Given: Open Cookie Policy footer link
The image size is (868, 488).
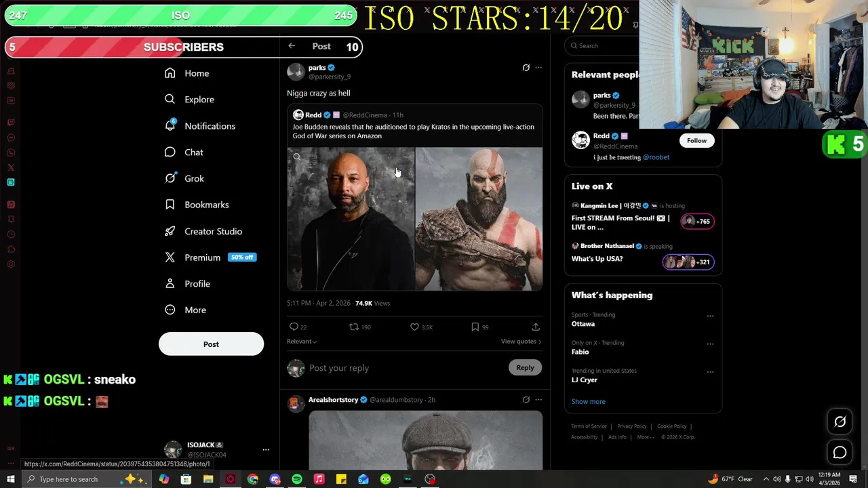Looking at the screenshot, I should click(671, 426).
